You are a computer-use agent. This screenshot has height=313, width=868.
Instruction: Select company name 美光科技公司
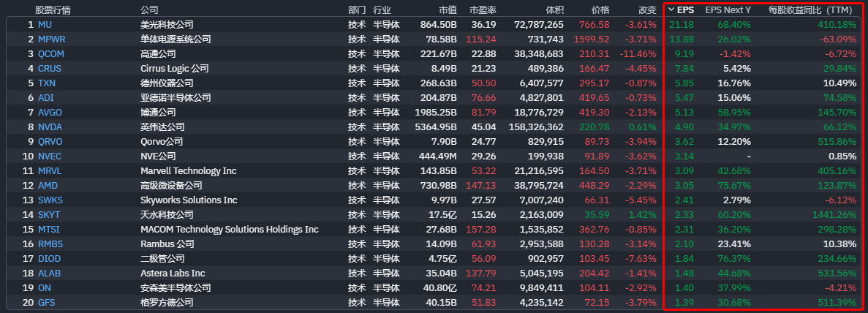(167, 24)
